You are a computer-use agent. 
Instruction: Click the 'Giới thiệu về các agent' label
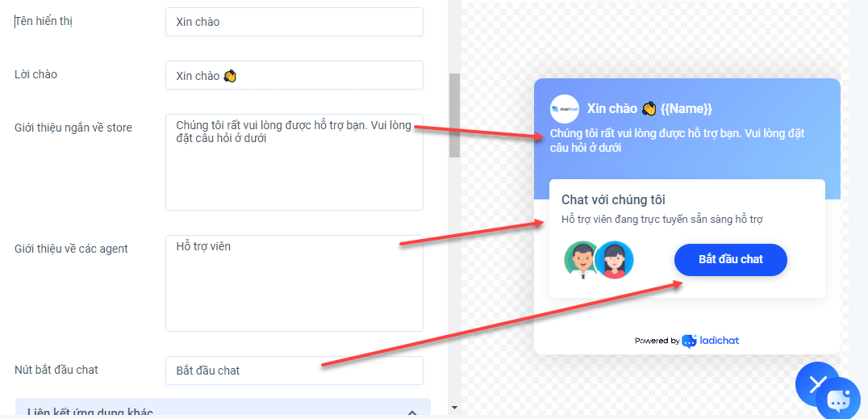pos(71,249)
